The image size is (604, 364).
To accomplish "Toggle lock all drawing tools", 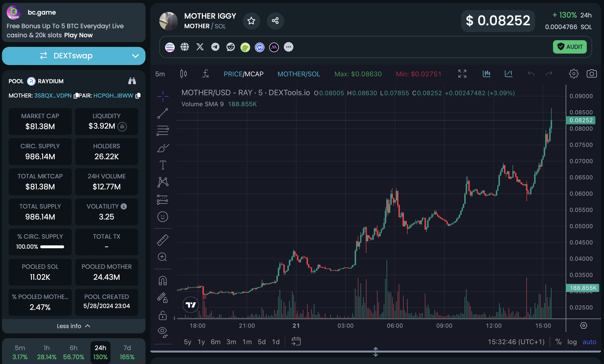I will 163,315.
